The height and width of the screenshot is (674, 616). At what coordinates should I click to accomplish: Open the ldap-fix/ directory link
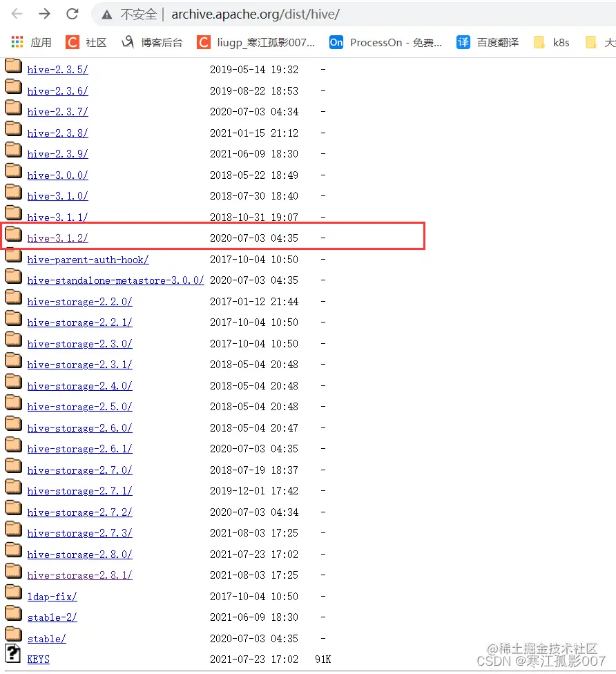click(x=52, y=597)
